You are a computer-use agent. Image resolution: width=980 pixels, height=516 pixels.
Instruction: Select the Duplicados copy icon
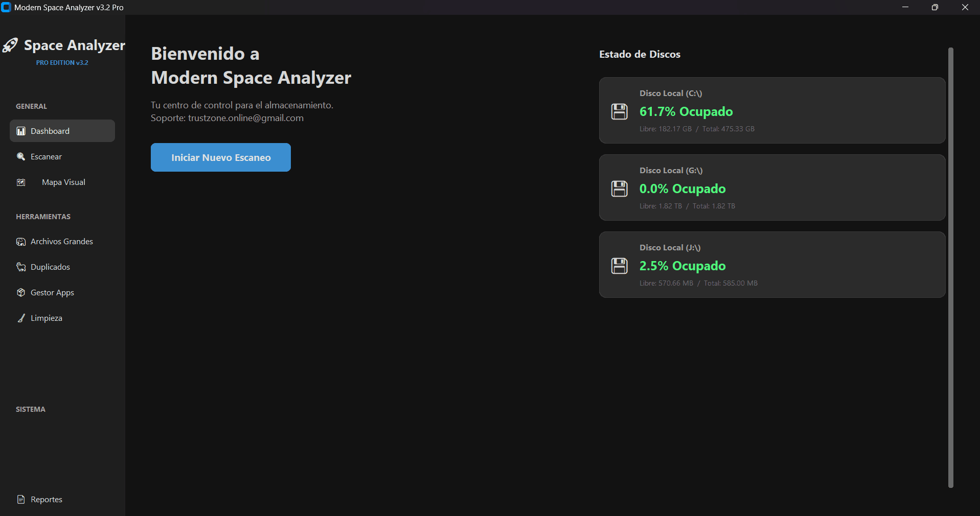click(x=20, y=267)
